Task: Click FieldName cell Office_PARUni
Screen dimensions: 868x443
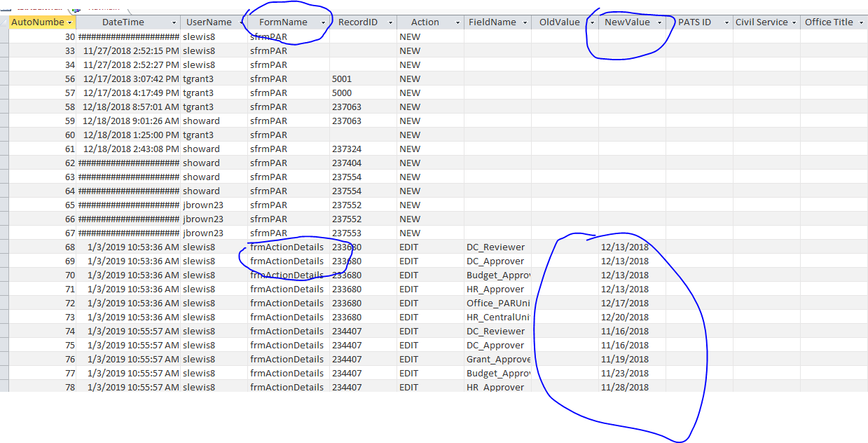Action: point(497,303)
